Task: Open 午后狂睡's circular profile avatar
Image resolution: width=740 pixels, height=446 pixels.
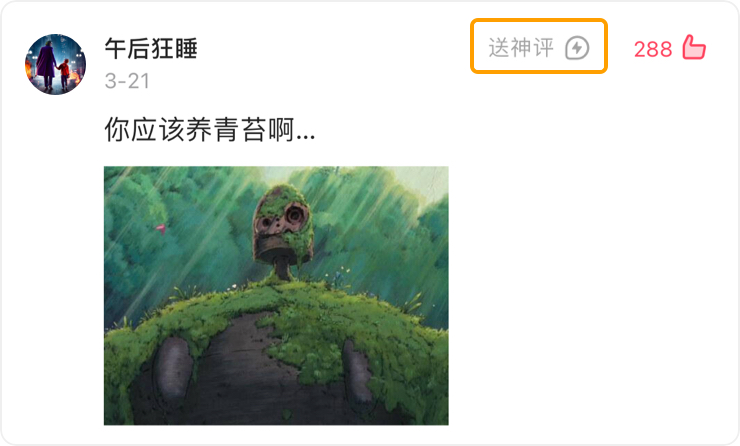Action: tap(55, 64)
